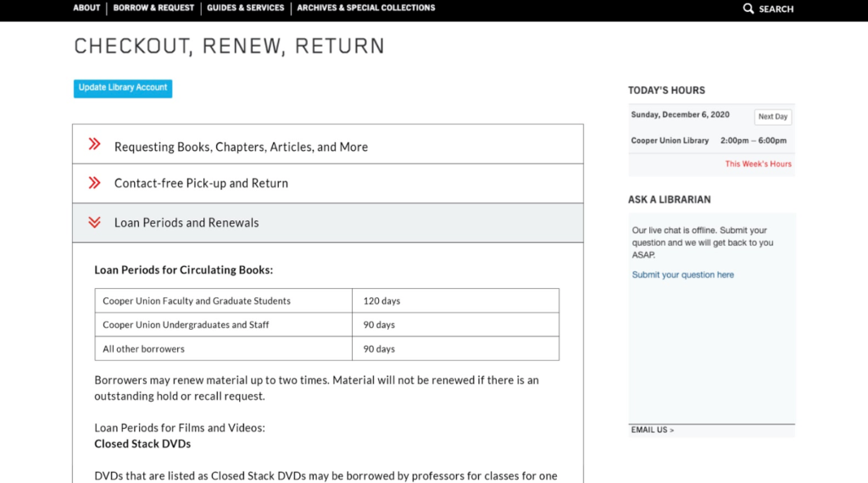This screenshot has height=483, width=868.
Task: Select Cooper Union Faculty and Graduate Students cell
Action: (x=224, y=301)
